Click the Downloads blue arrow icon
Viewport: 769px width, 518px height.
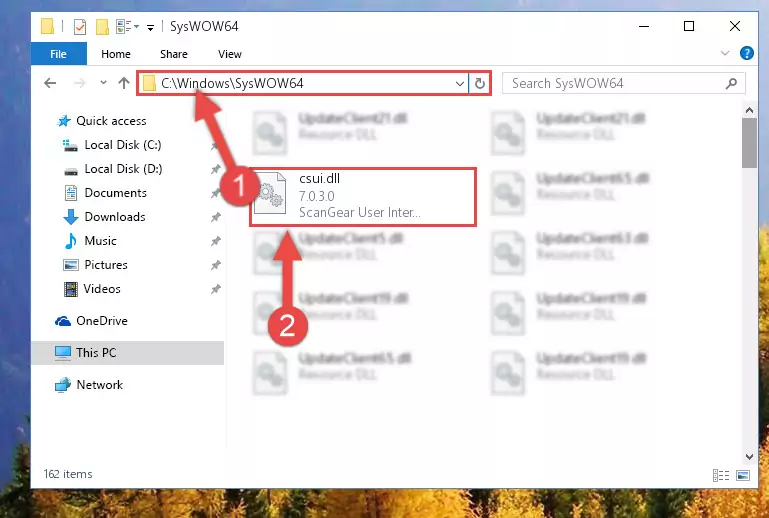coord(71,217)
